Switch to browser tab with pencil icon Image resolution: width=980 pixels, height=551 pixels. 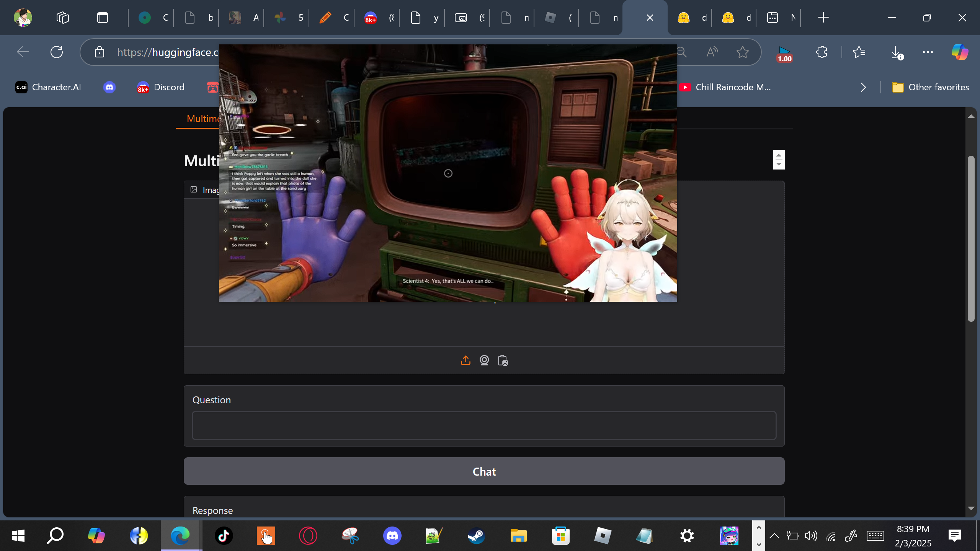(332, 18)
